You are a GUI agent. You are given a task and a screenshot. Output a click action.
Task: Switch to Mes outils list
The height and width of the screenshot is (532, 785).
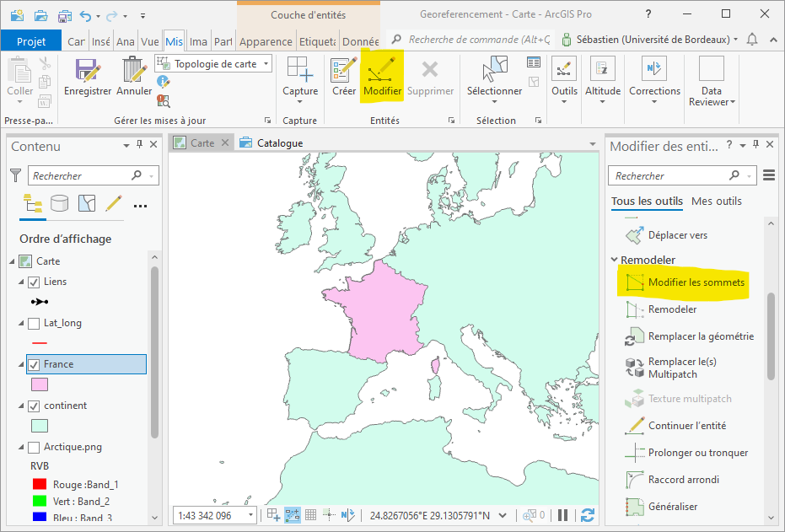[x=716, y=201]
